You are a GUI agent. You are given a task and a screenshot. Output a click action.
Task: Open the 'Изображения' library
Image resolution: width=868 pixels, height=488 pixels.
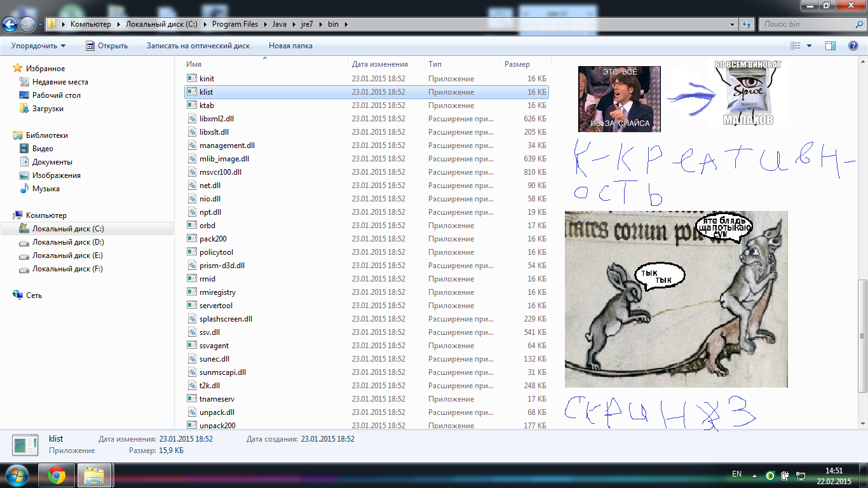[56, 175]
